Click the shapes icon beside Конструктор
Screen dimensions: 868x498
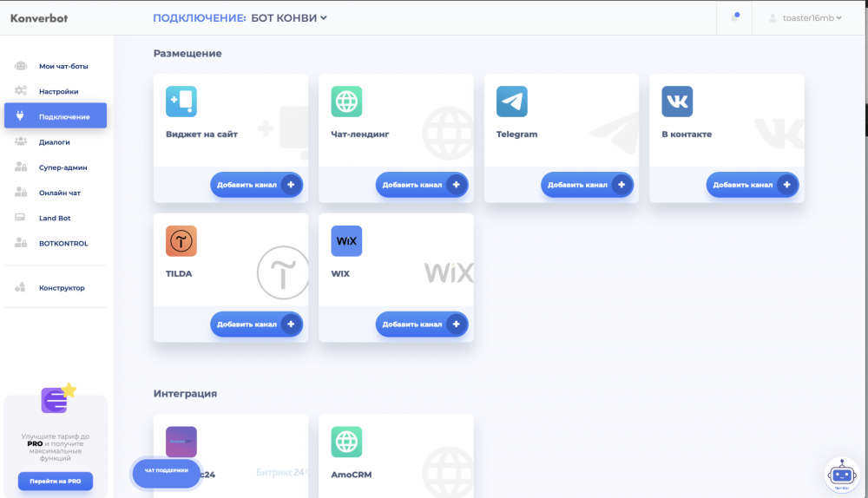[21, 286]
